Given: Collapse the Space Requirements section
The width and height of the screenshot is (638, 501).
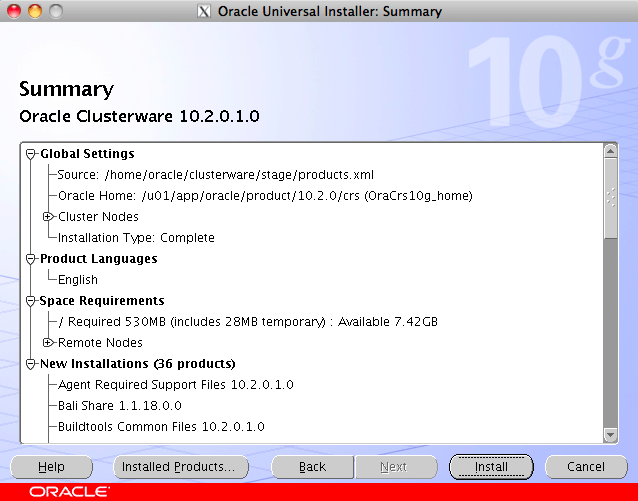Looking at the screenshot, I should [31, 301].
